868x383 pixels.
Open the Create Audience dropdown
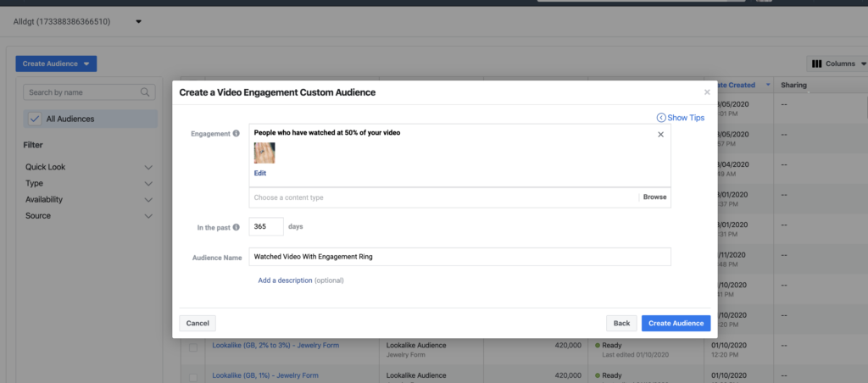(56, 64)
